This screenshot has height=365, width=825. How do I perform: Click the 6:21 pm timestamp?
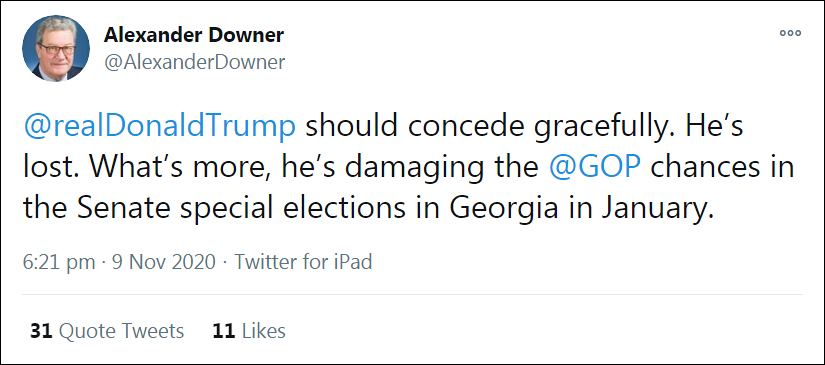[59, 261]
